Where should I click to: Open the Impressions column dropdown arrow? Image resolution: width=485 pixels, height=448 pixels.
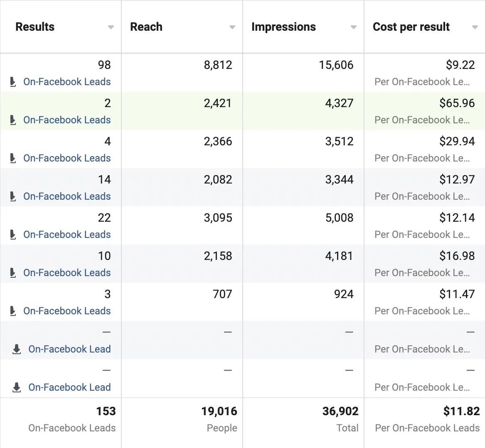[354, 27]
